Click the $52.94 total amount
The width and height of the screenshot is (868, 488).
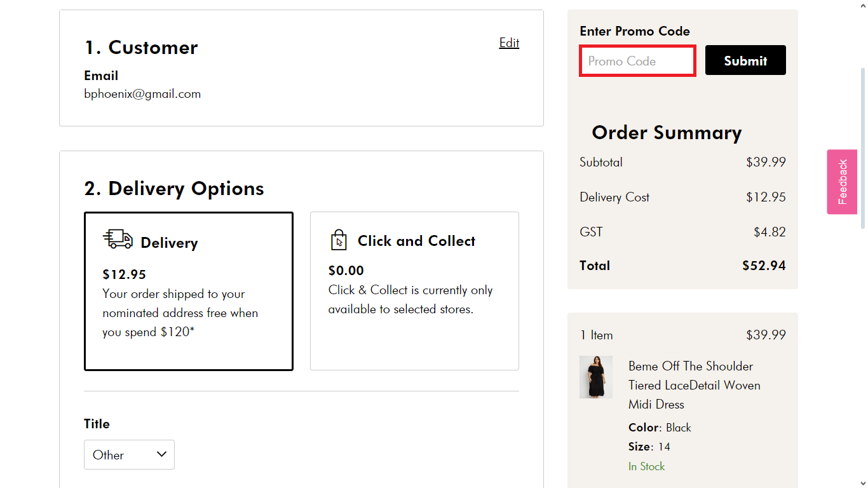point(764,266)
